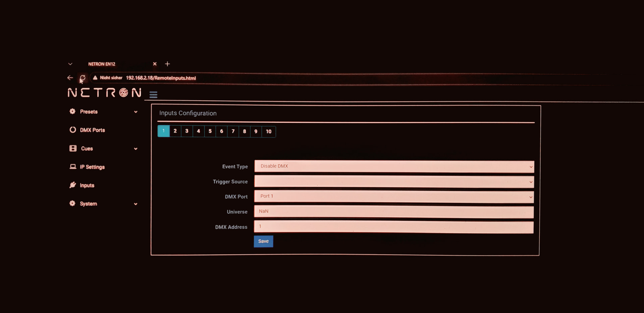Open a new browser tab

click(x=167, y=64)
